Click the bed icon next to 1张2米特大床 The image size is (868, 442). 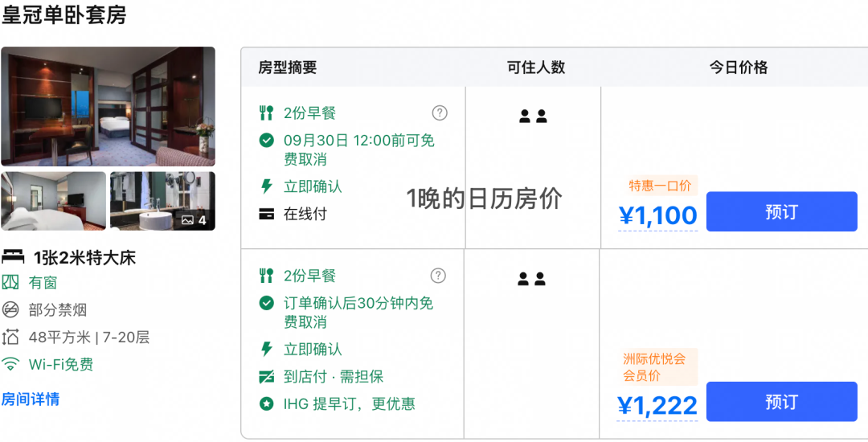13,257
